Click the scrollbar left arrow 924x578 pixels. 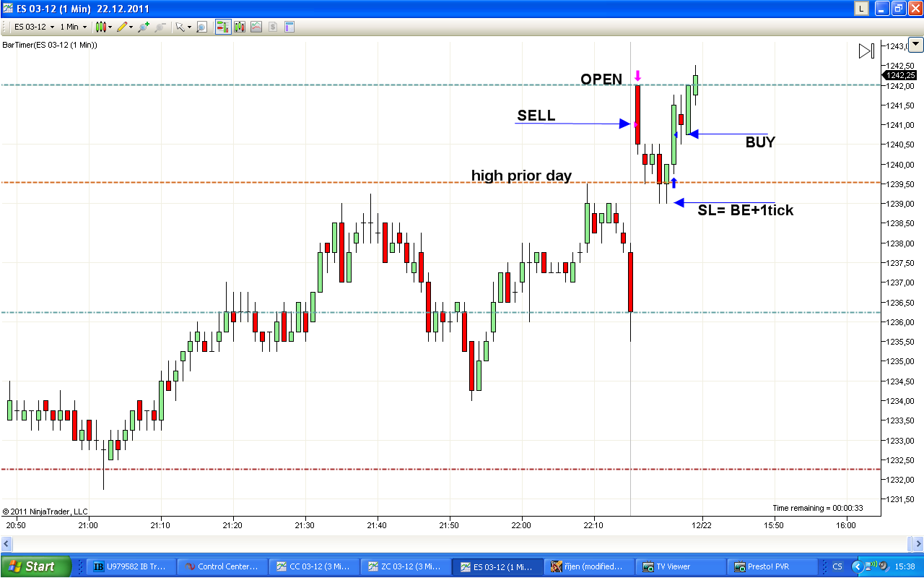[6, 543]
